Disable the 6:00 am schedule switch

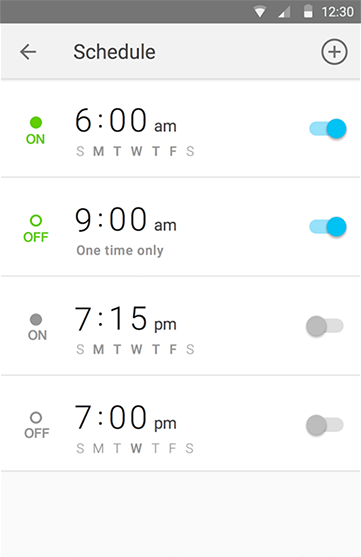tap(328, 129)
